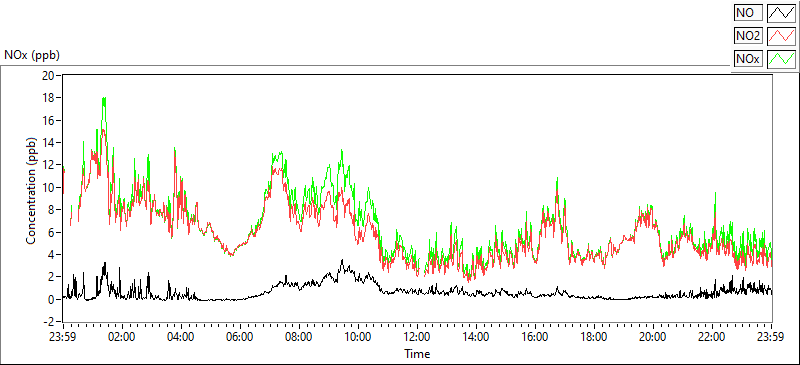Click the 22:00 time axis label
The height and width of the screenshot is (365, 800).
pyautogui.click(x=713, y=337)
